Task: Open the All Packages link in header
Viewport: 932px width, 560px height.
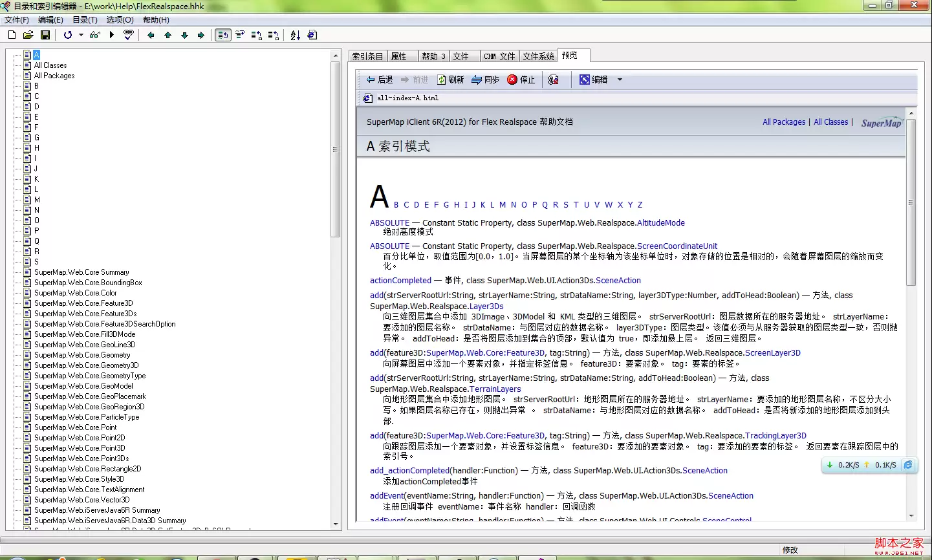Action: pos(784,122)
